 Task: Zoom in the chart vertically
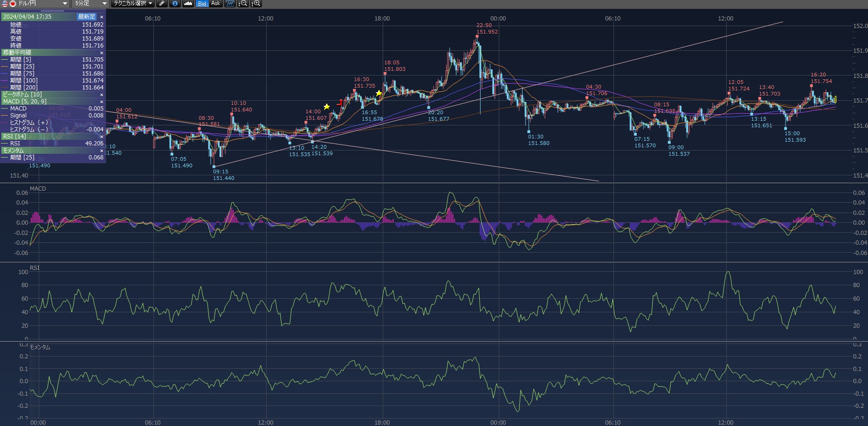pyautogui.click(x=256, y=4)
